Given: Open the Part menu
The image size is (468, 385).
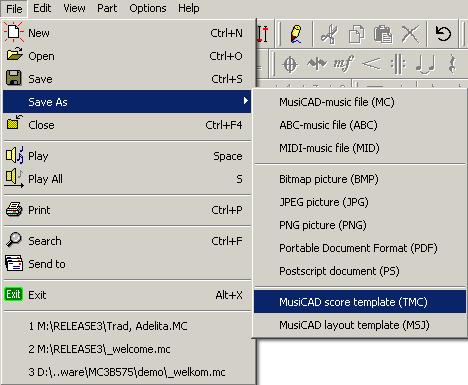Looking at the screenshot, I should [107, 8].
